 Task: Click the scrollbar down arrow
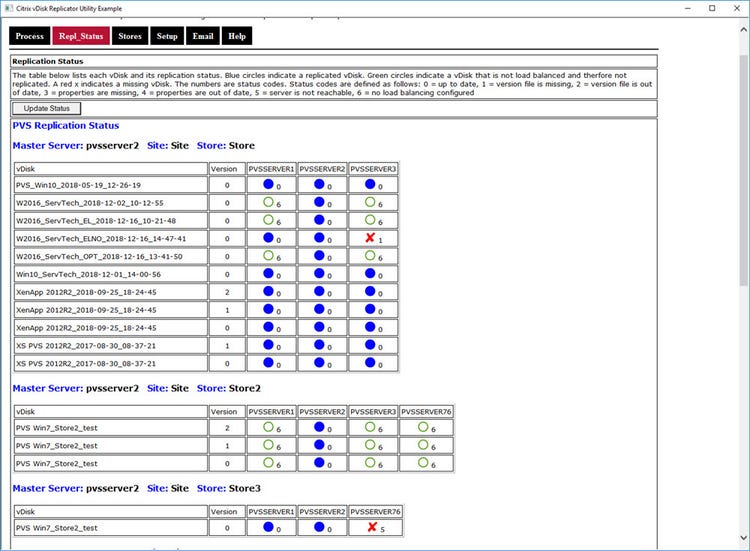pos(744,538)
